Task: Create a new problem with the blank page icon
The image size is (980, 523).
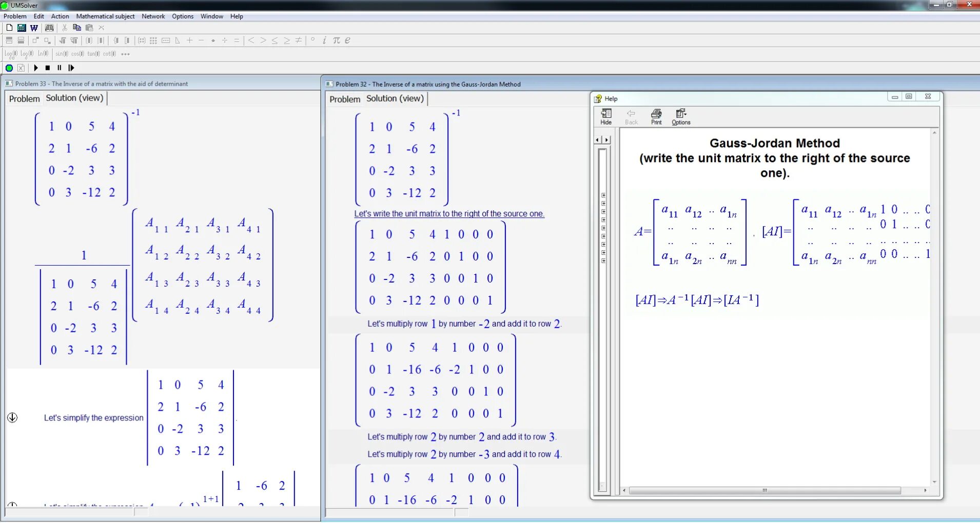Action: [9, 28]
